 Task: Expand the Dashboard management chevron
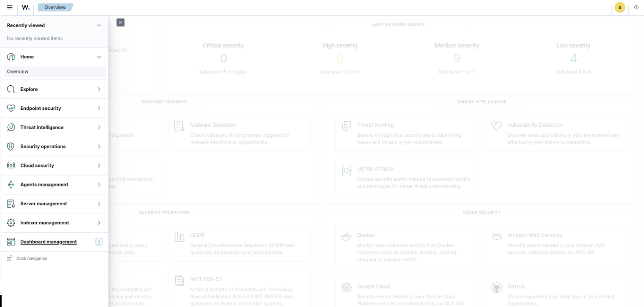(x=99, y=242)
